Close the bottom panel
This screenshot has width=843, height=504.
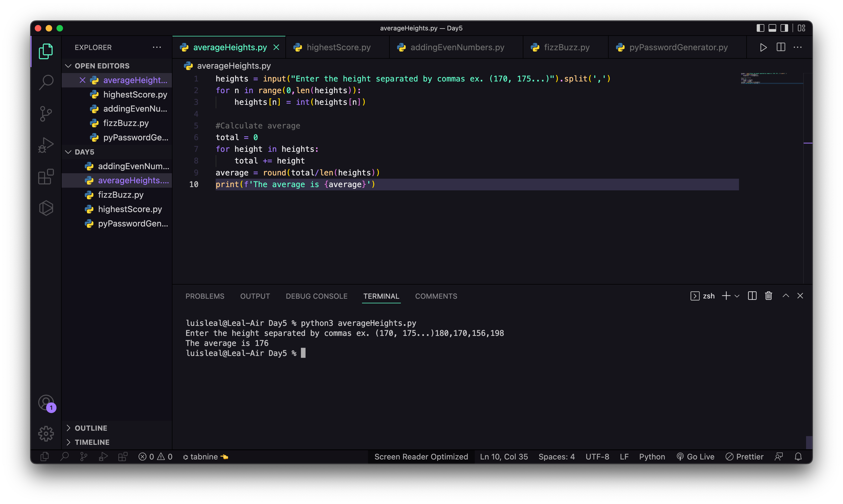click(800, 296)
